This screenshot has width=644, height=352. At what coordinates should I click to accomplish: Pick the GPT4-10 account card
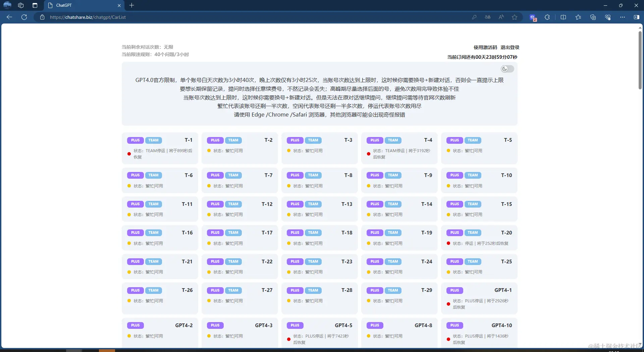tap(479, 333)
